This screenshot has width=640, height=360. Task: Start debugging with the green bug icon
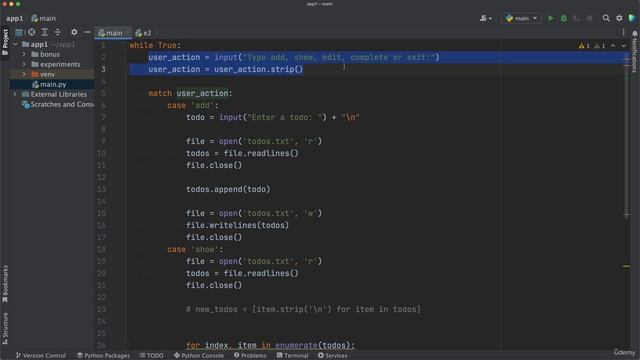click(x=564, y=18)
